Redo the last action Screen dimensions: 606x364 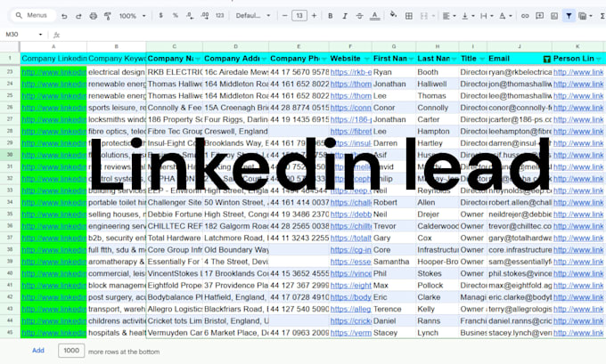[x=78, y=16]
